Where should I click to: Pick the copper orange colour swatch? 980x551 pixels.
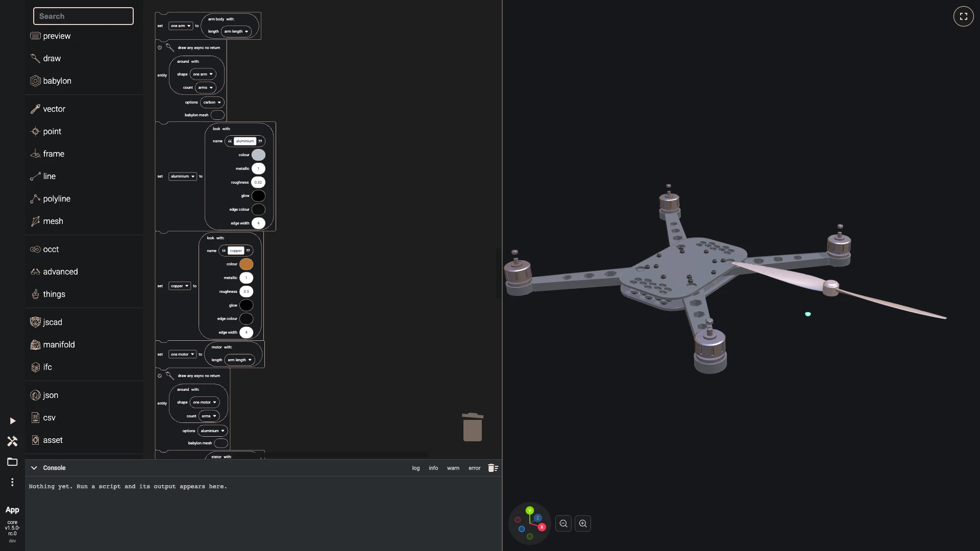246,264
